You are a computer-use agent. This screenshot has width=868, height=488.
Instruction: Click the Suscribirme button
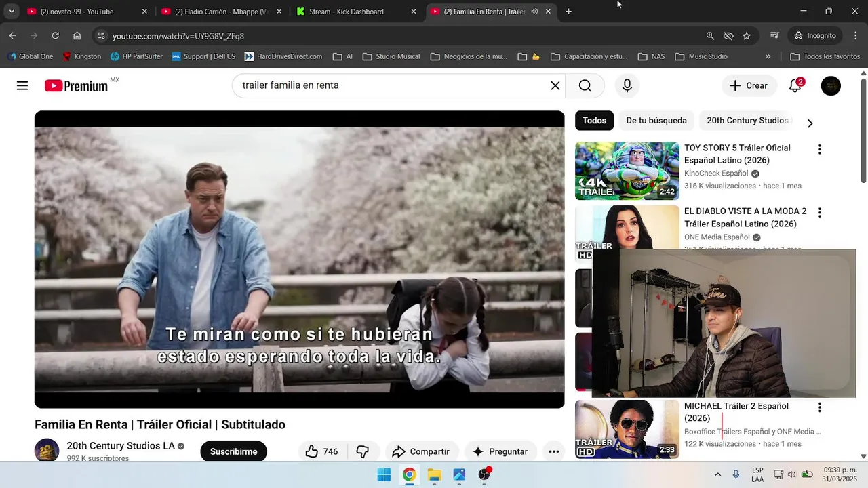tap(233, 451)
